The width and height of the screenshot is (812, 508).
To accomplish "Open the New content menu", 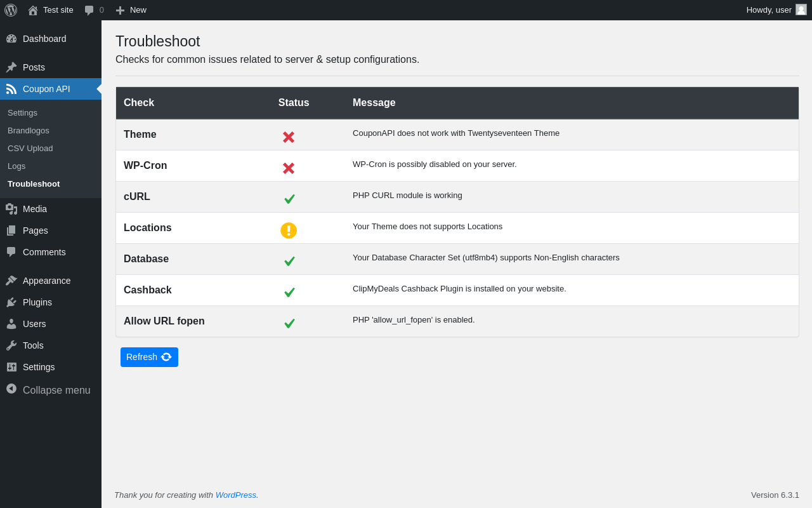I will [131, 10].
